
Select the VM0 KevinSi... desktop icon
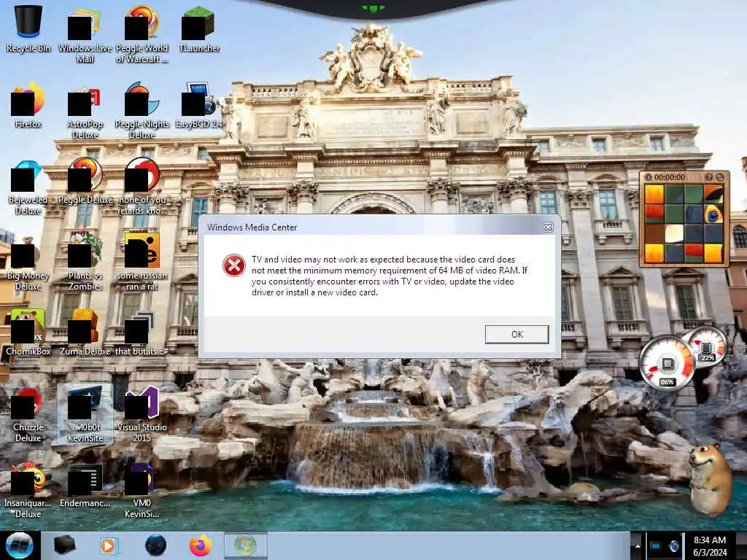coord(142,491)
